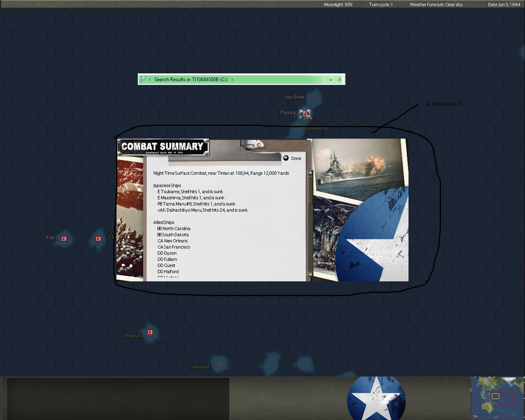This screenshot has height=420, width=525.
Task: Click the Agrihan map label
Action: click(294, 97)
